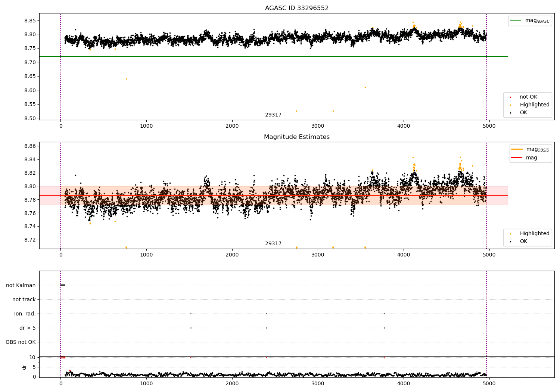The width and height of the screenshot is (560, 392).
Task: Click 'OK' legend entry in Magnitude Estimates plot
Action: click(519, 242)
